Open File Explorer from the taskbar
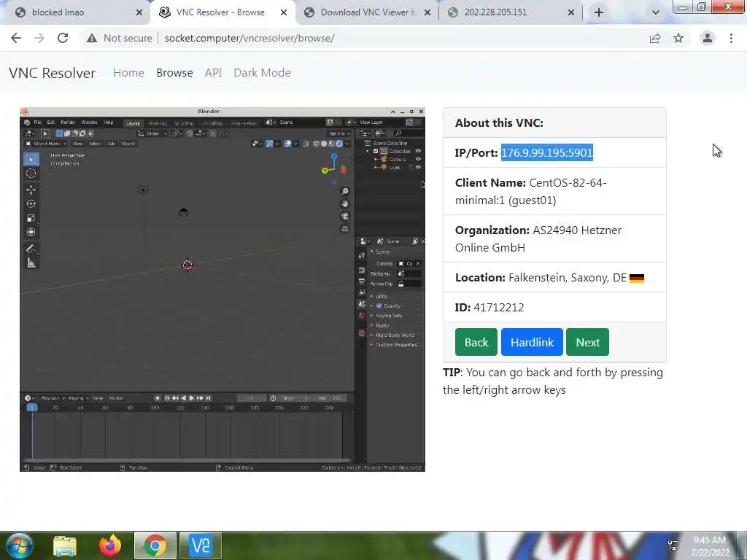The image size is (747, 560). point(65,545)
